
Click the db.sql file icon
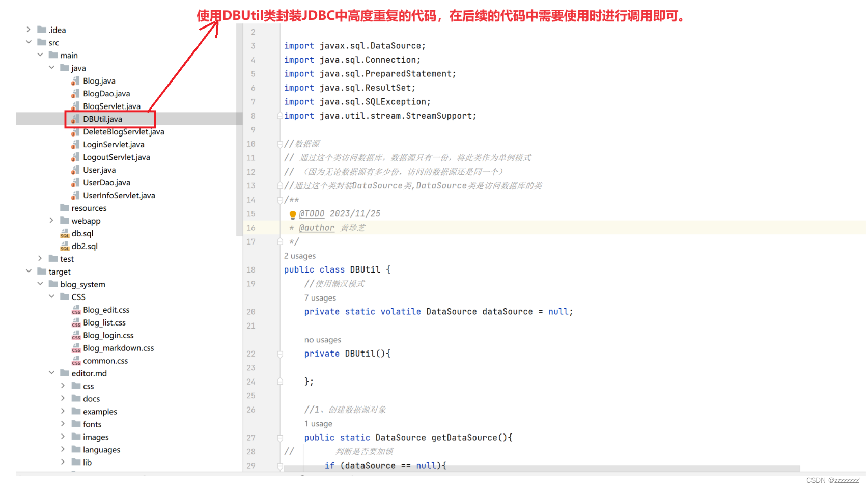[65, 234]
